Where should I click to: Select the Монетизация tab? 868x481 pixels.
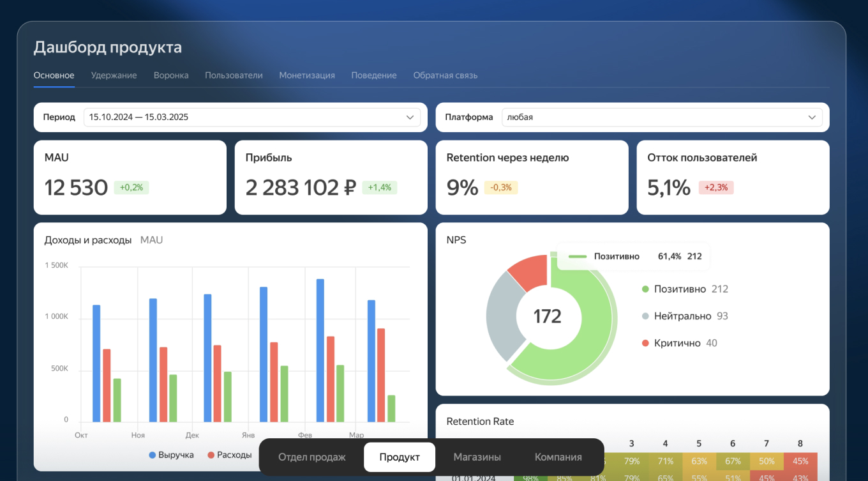click(x=307, y=75)
